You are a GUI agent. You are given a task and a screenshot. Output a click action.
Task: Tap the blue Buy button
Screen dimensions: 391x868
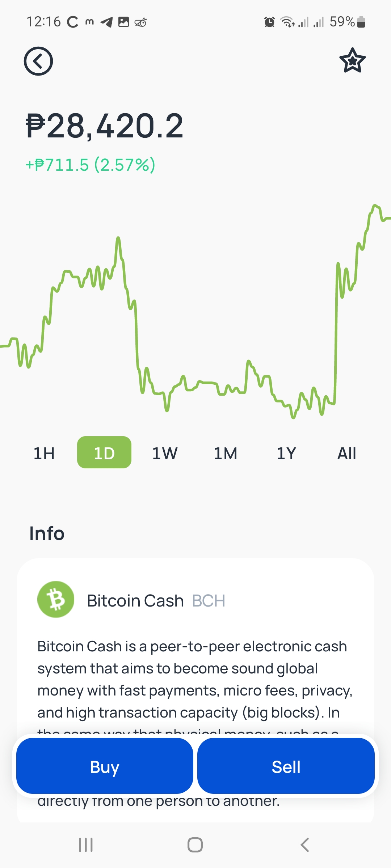pos(105,766)
